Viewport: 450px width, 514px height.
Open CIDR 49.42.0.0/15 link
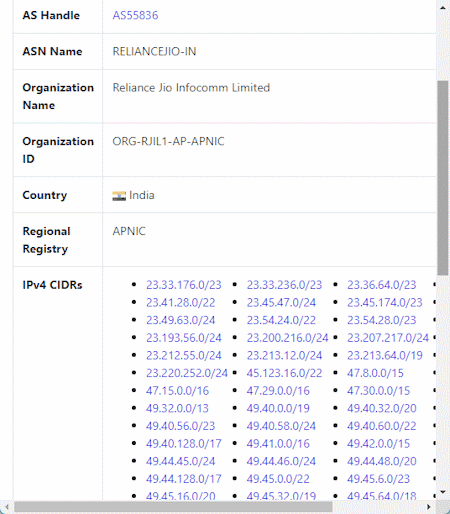[x=379, y=444]
